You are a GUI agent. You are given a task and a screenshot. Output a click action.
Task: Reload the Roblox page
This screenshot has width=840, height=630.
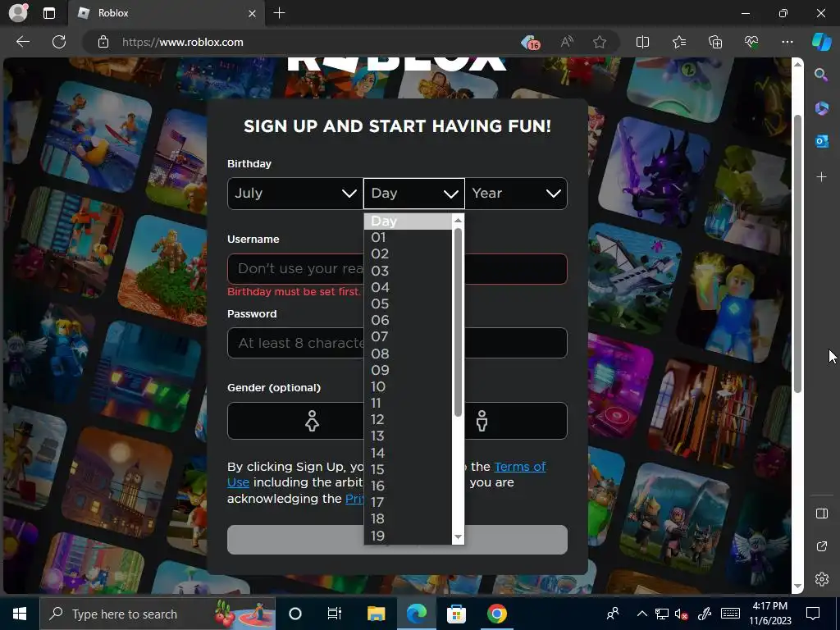click(59, 42)
